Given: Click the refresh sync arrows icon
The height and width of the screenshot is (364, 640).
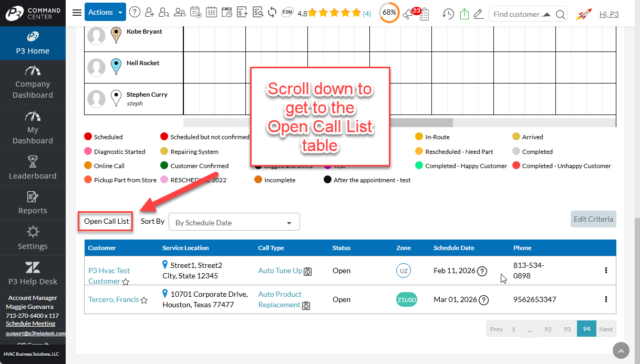Looking at the screenshot, I should pyautogui.click(x=272, y=13).
